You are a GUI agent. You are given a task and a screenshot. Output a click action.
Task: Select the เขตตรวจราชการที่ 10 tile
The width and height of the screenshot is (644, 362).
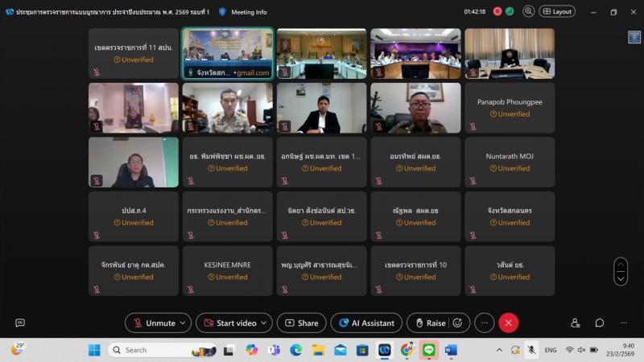click(415, 271)
